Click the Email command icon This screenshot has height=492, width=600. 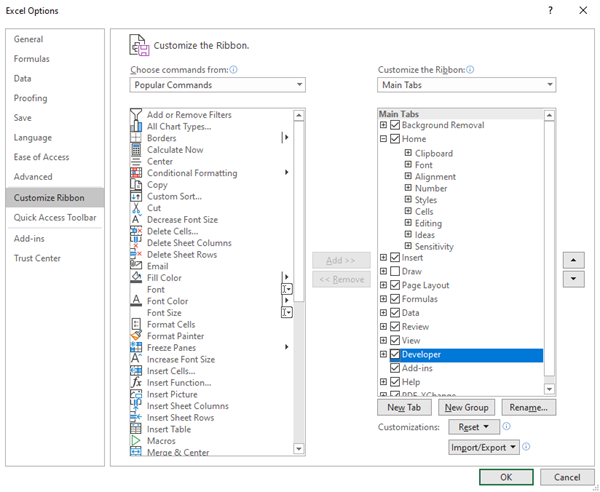click(x=136, y=266)
